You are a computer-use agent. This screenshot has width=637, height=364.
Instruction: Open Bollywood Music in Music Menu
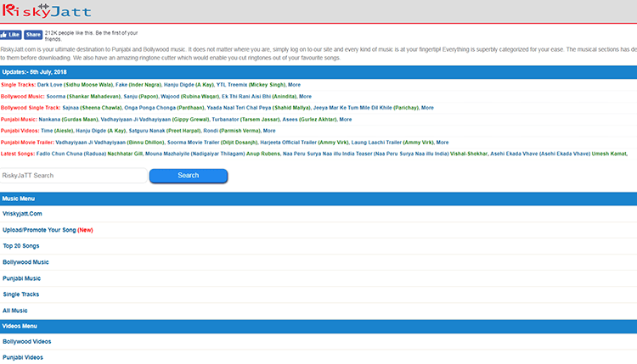[x=25, y=262]
